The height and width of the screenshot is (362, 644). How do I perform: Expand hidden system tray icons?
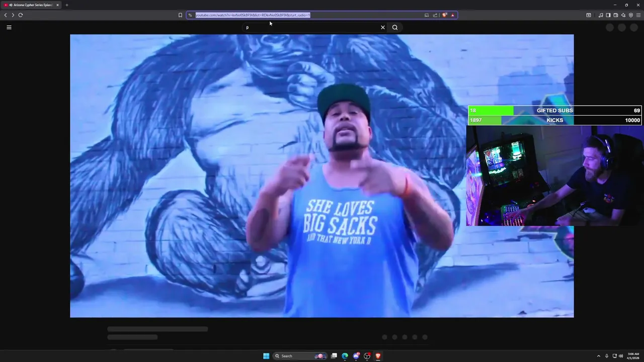pyautogui.click(x=599, y=356)
